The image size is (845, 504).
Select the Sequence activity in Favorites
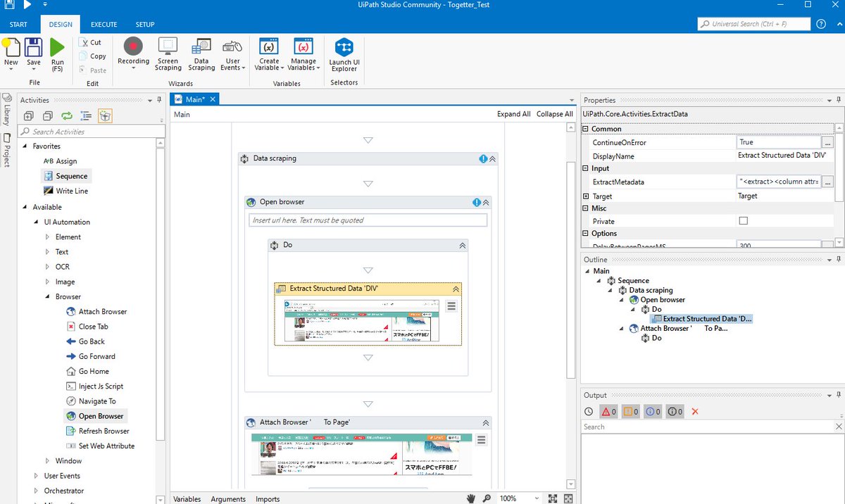(x=66, y=176)
